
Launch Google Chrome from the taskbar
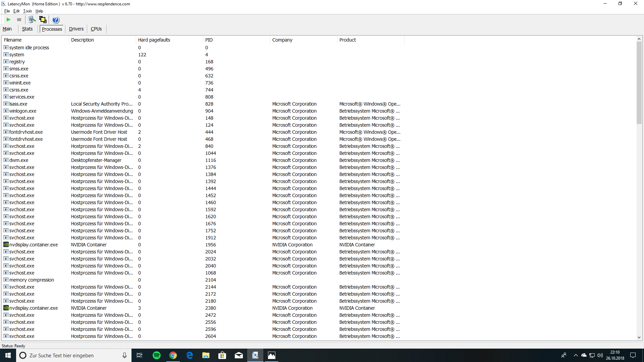coord(173,355)
